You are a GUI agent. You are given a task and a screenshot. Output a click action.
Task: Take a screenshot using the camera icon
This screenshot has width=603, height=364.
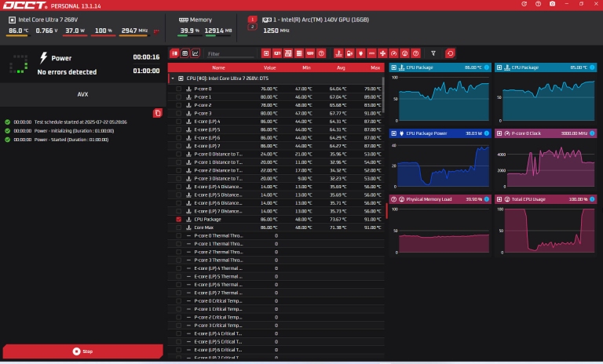pyautogui.click(x=552, y=4)
